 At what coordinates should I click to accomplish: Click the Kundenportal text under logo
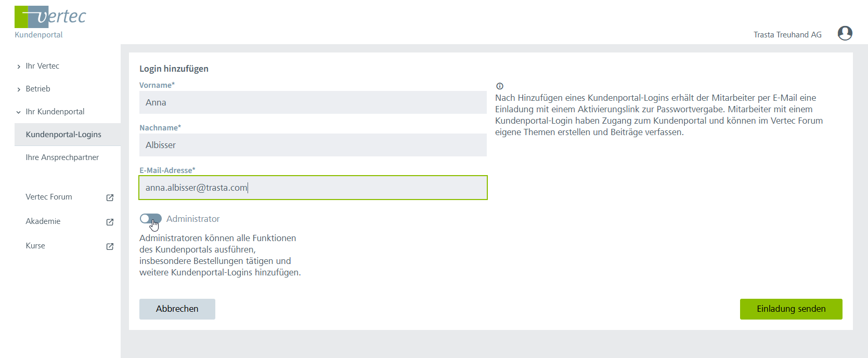38,35
